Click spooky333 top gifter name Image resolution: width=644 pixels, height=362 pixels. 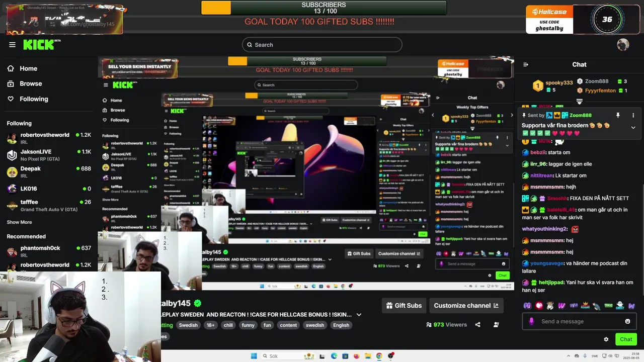(559, 82)
